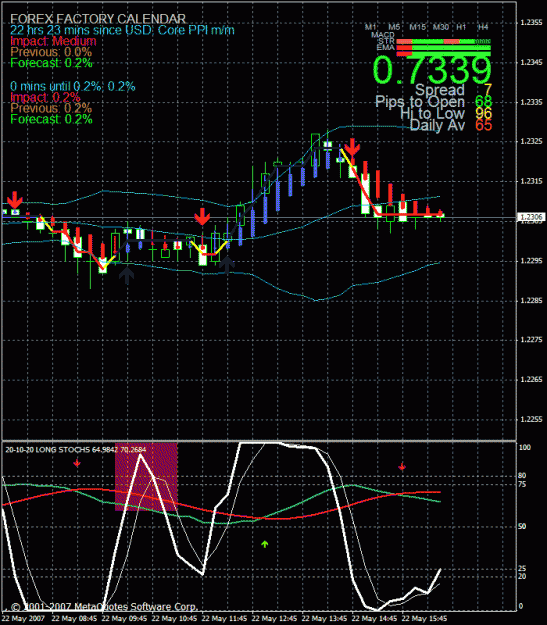Click the M5 timeframe label
547x625 pixels.
394,27
